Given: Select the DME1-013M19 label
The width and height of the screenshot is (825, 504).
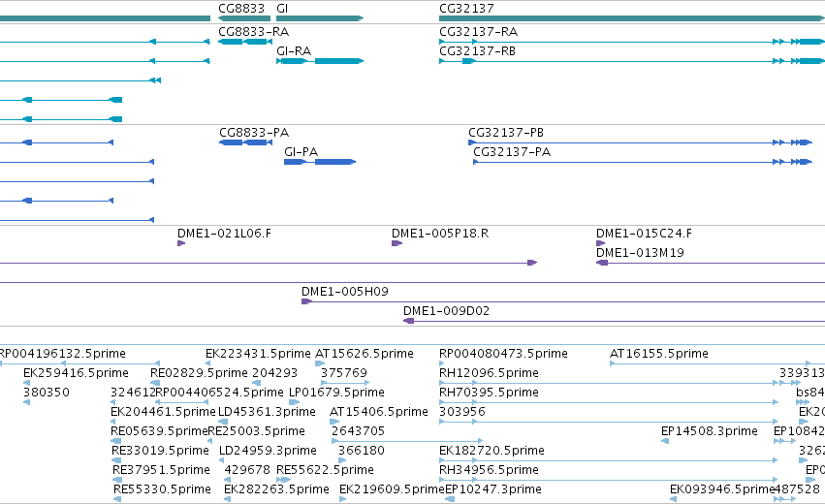Looking at the screenshot, I should point(640,253).
